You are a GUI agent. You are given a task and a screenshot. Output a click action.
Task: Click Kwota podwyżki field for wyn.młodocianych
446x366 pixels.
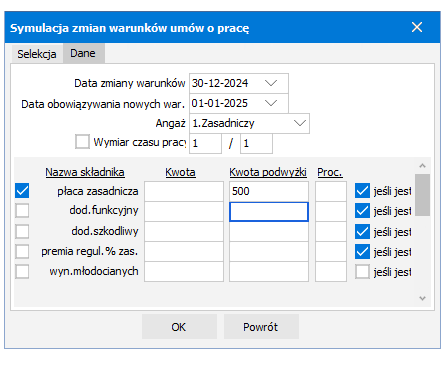coord(269,272)
